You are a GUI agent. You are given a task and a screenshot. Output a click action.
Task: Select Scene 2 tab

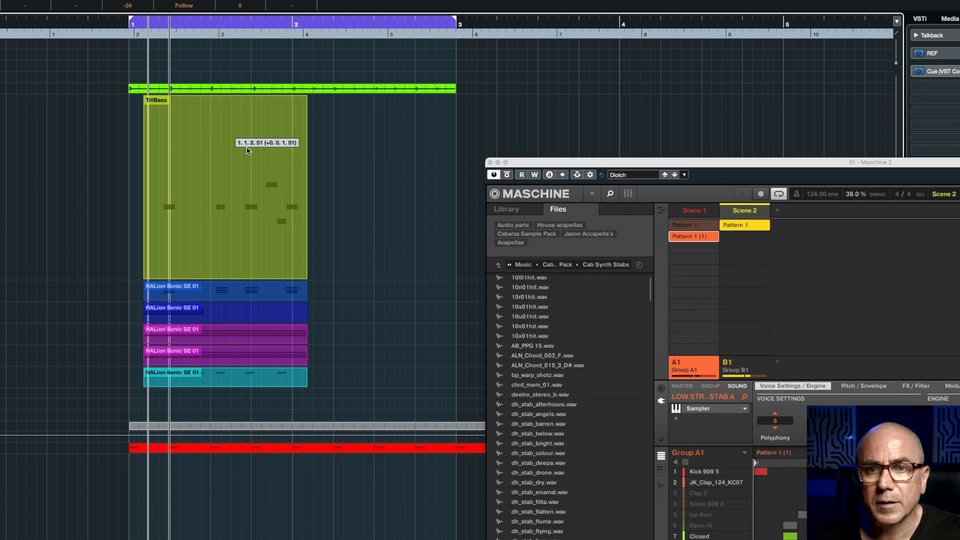pos(744,211)
